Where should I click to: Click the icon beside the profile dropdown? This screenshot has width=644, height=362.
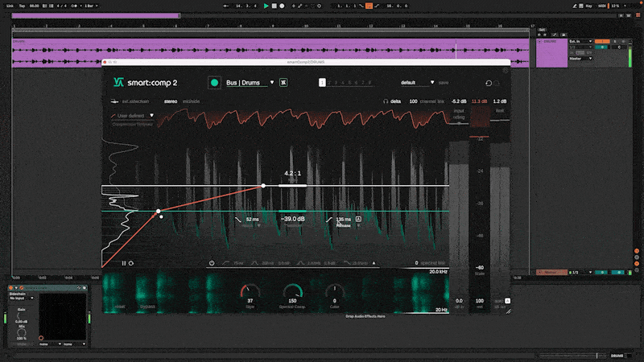point(283,83)
